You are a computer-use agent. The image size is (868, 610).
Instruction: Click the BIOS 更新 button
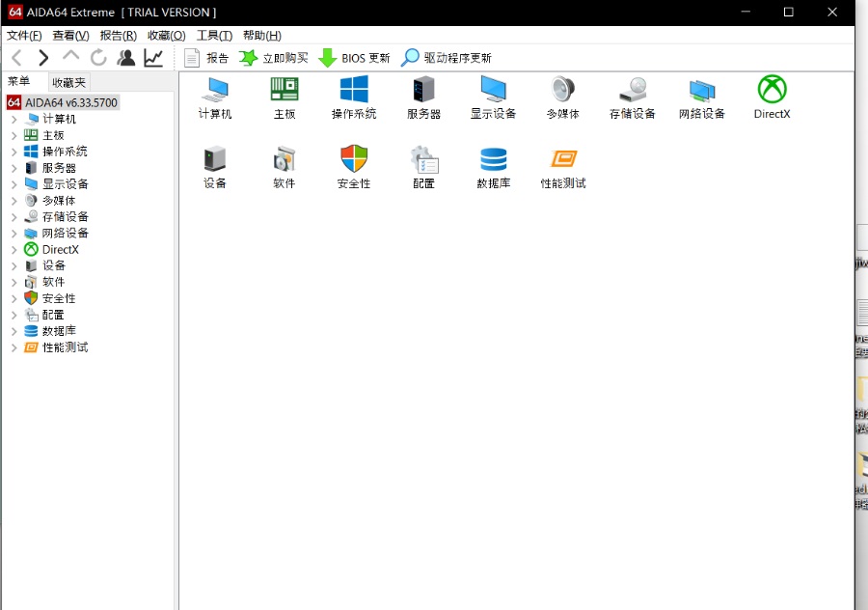(x=354, y=58)
